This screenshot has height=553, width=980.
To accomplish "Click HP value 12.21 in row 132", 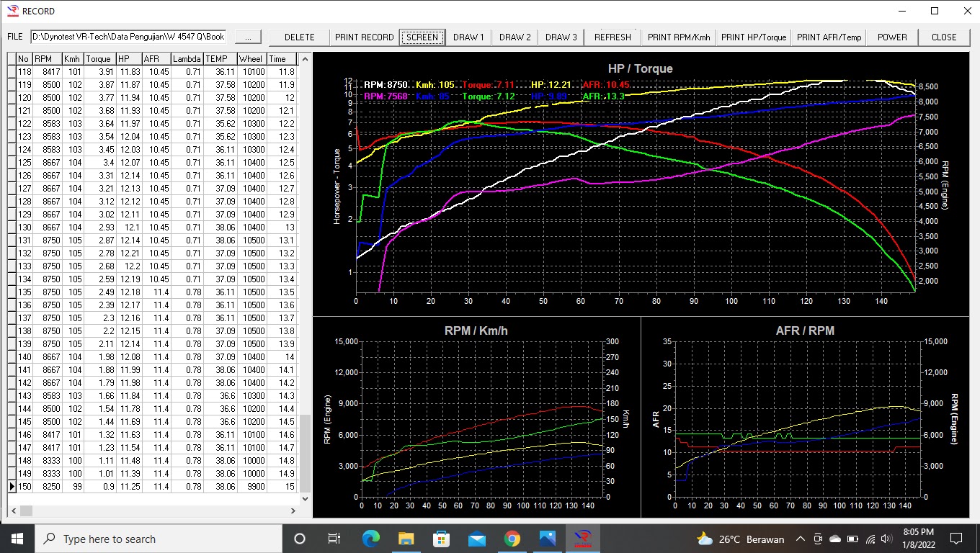I will (128, 253).
